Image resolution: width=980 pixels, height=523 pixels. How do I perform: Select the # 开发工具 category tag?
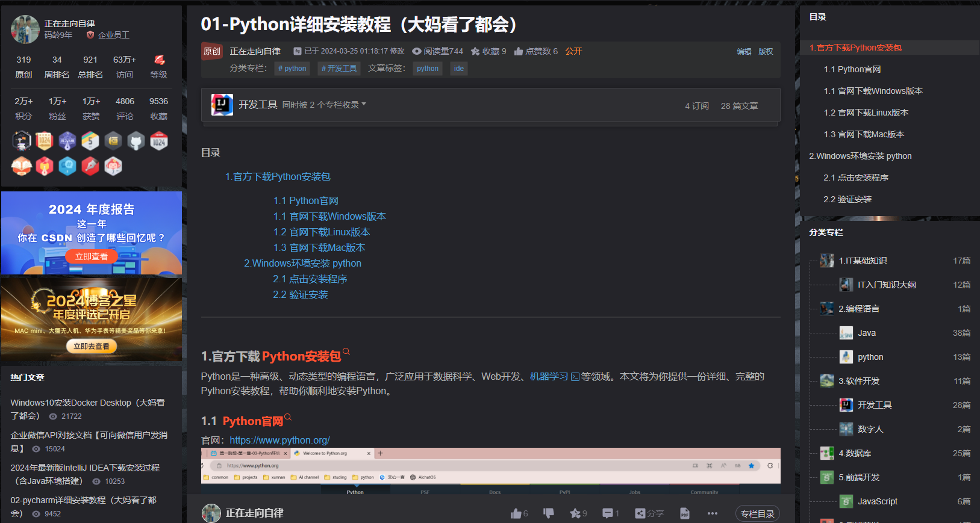click(339, 69)
